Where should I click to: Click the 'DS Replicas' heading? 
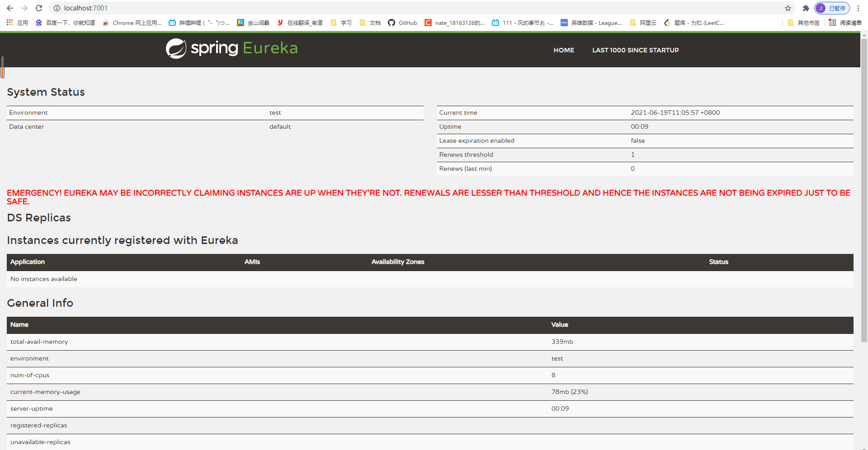(39, 218)
